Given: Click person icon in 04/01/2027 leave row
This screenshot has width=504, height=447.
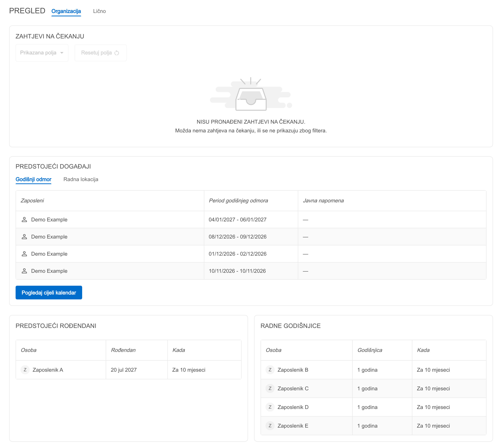Looking at the screenshot, I should point(24,220).
